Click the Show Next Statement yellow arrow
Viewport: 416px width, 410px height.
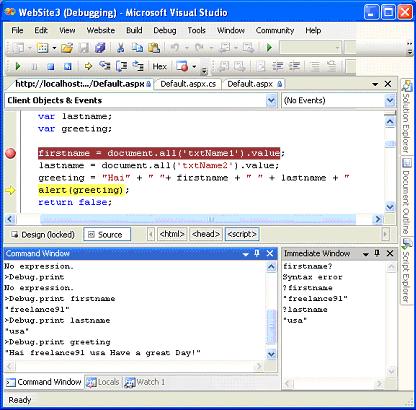88,67
